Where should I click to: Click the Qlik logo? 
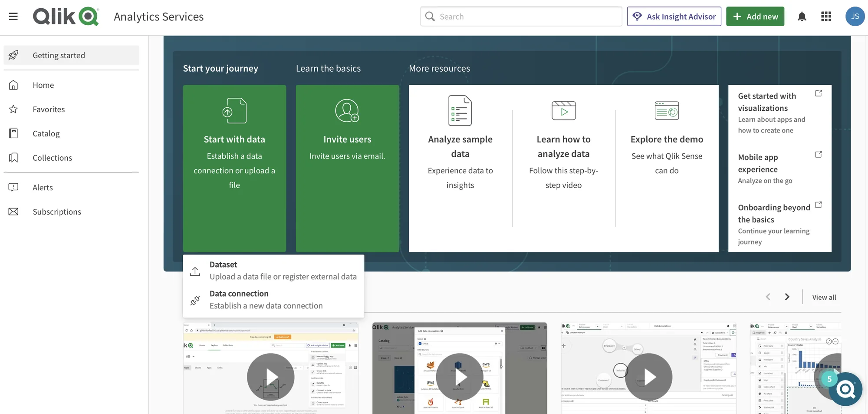[66, 17]
